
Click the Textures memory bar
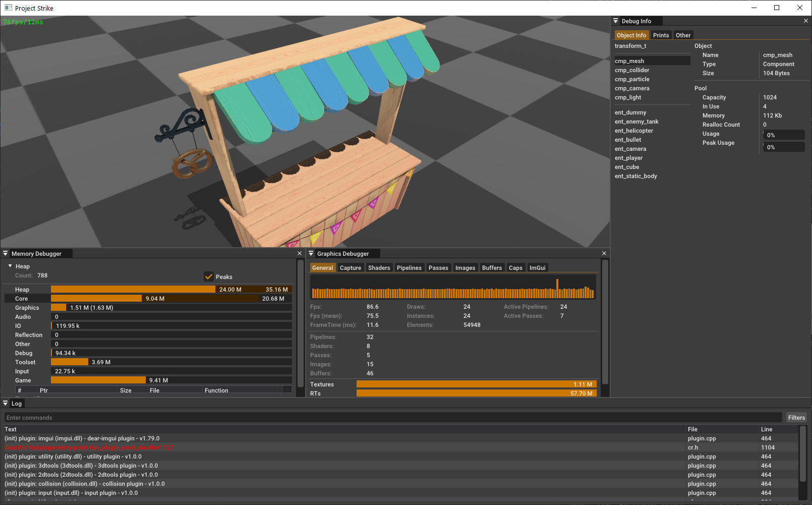[x=476, y=384]
